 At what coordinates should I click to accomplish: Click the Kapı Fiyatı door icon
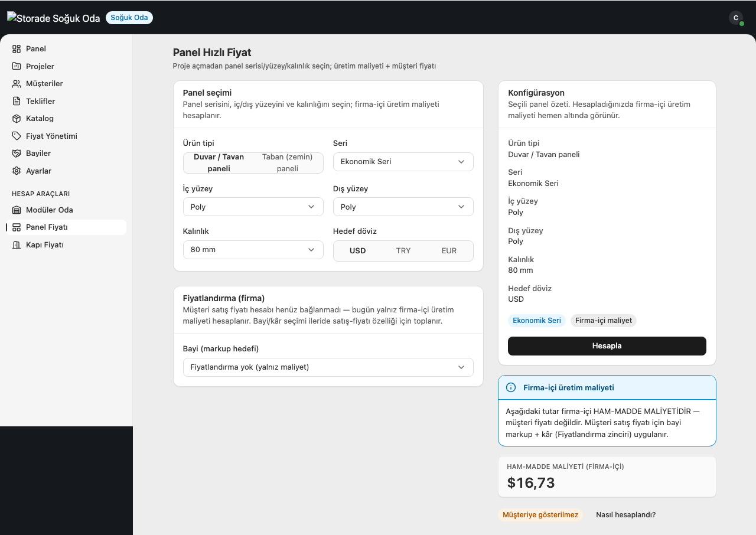[17, 244]
